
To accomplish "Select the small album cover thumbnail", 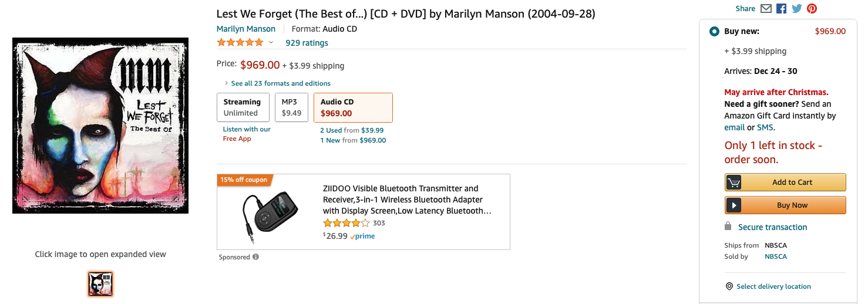I will click(x=100, y=284).
